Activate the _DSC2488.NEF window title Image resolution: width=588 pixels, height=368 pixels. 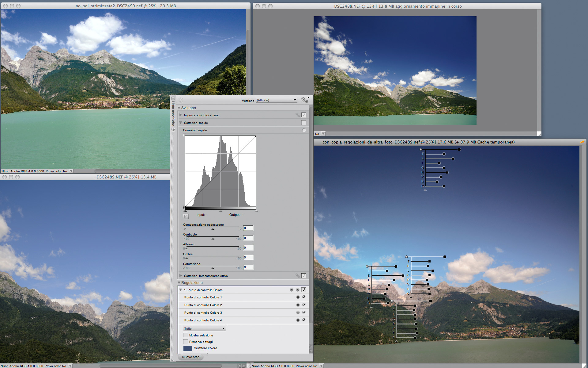(397, 6)
